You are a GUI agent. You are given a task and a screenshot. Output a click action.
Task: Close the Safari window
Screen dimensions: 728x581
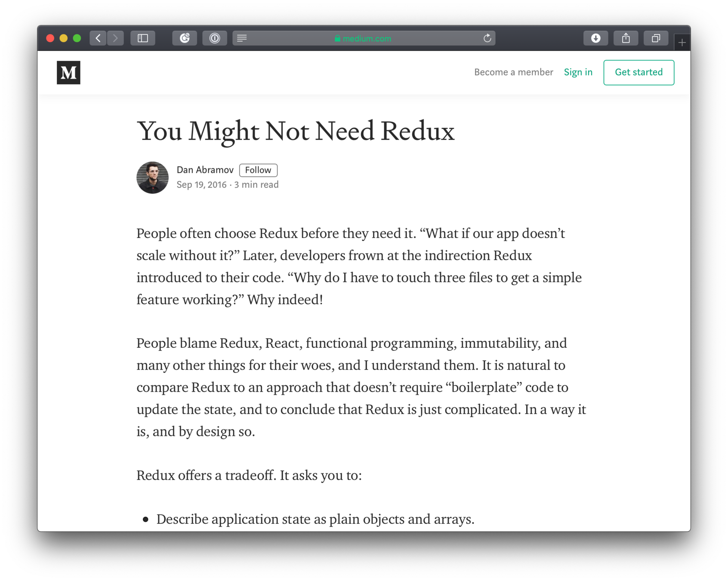click(50, 38)
